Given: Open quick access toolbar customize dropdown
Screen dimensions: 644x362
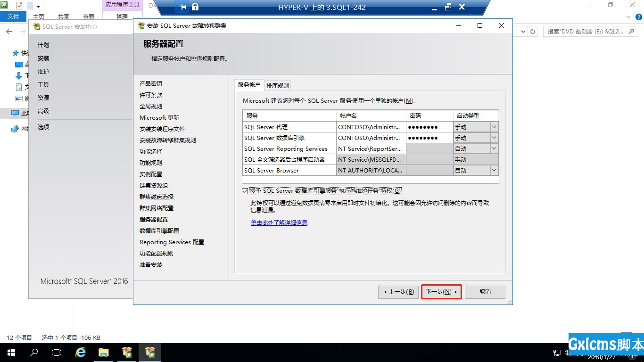Looking at the screenshot, I should pos(38,6).
